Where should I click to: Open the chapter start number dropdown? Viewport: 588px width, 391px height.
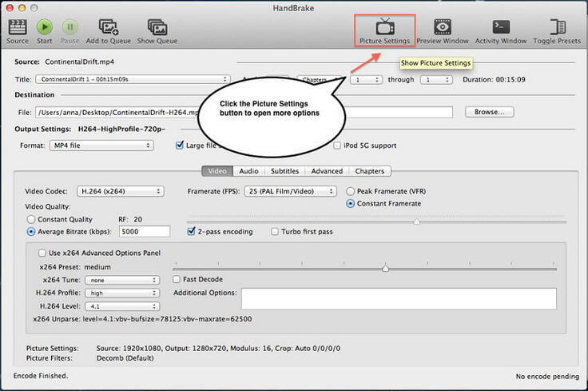367,79
